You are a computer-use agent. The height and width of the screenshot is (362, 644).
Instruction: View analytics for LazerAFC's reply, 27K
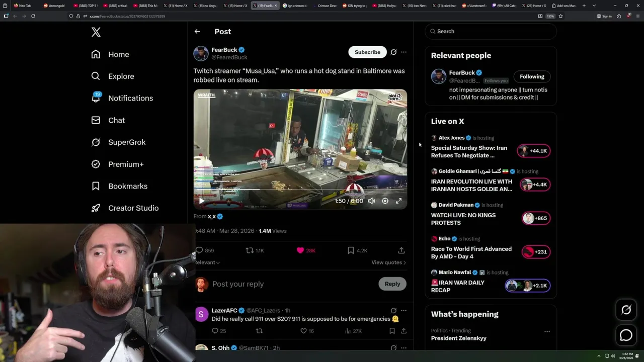click(353, 331)
